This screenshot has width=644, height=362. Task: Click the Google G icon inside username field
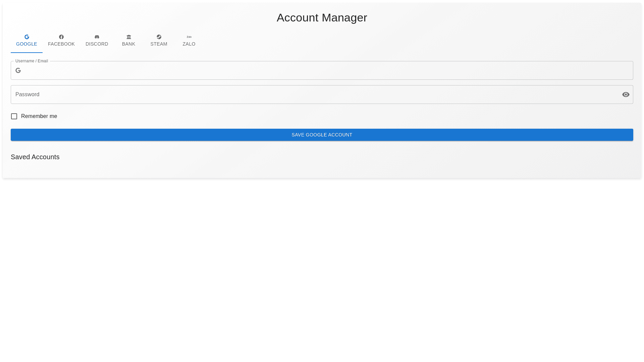click(18, 70)
